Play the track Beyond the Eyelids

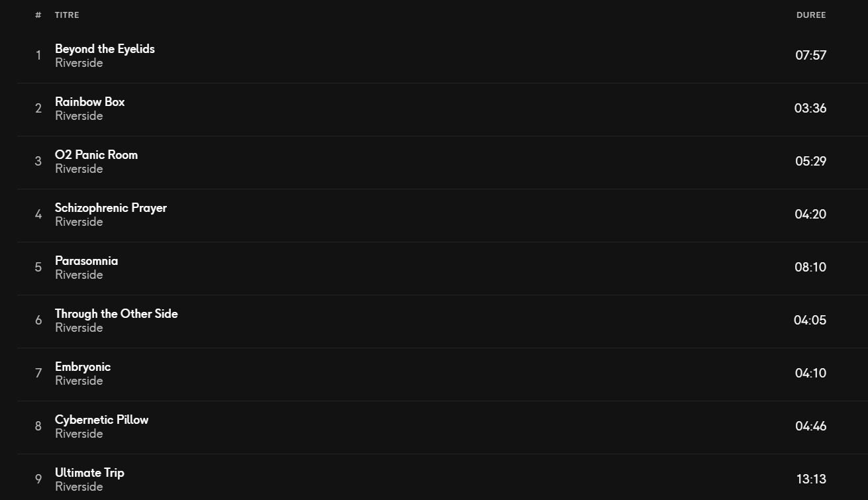(x=105, y=49)
